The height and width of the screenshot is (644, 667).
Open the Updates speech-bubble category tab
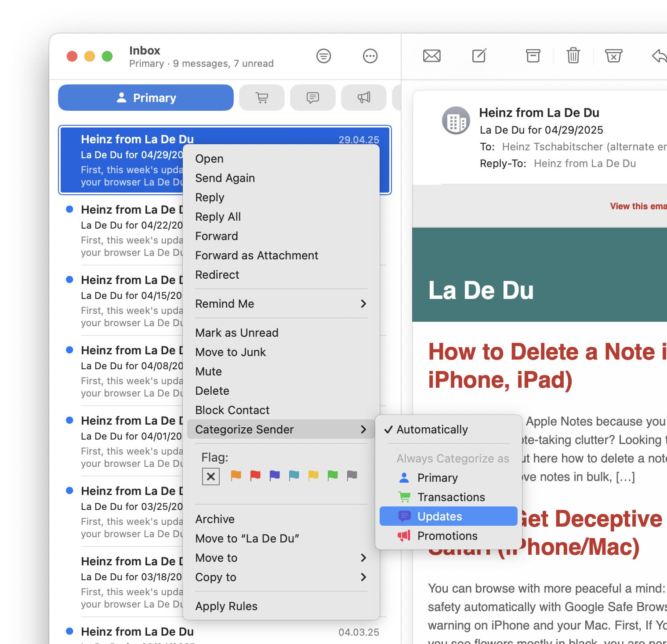[313, 98]
